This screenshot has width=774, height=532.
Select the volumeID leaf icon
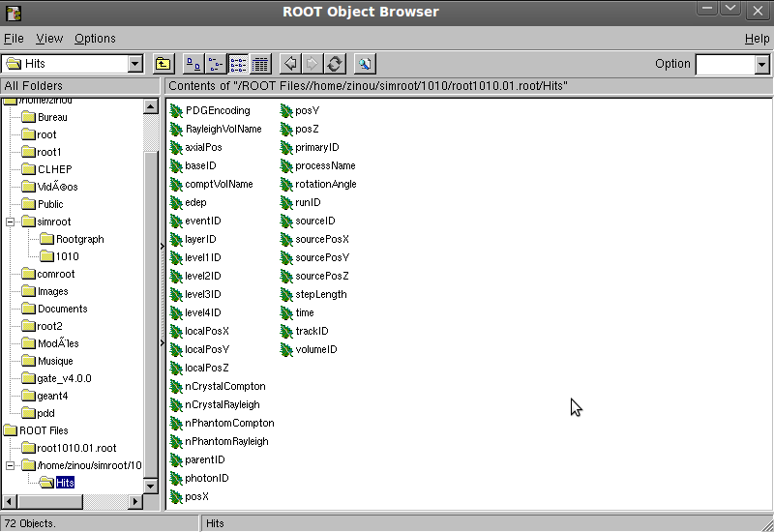click(286, 349)
